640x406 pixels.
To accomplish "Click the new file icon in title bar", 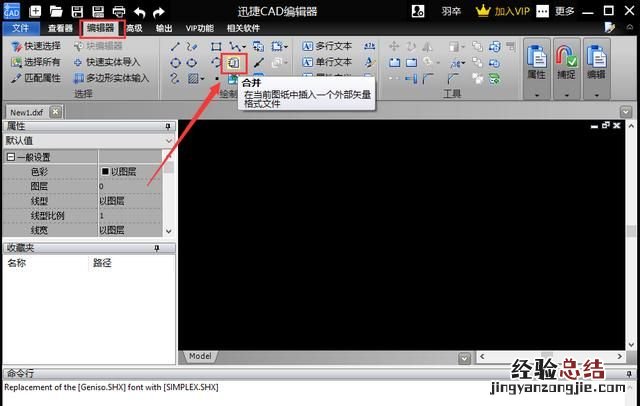I will (36, 11).
